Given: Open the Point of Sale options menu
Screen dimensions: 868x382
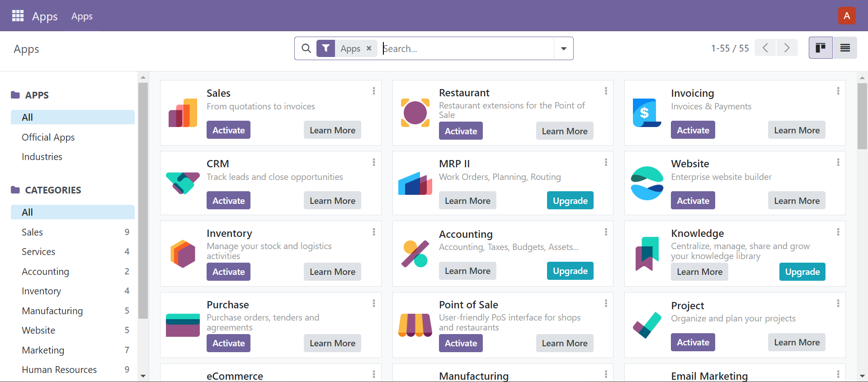Looking at the screenshot, I should coord(606,303).
